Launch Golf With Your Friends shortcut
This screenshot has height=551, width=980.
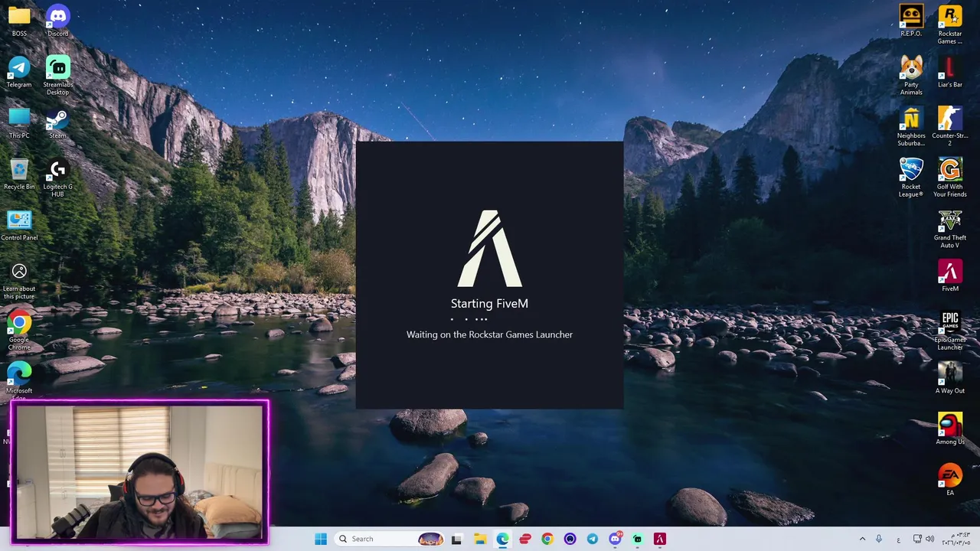click(950, 178)
